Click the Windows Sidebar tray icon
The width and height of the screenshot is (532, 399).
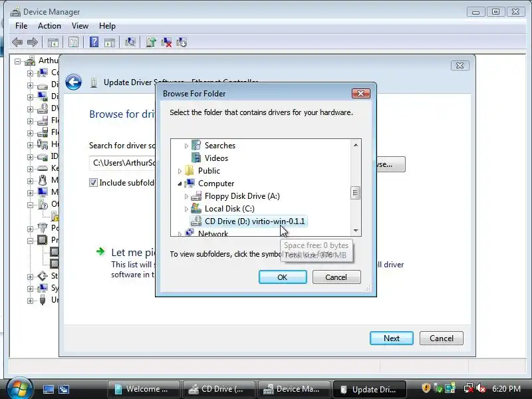[x=450, y=388]
